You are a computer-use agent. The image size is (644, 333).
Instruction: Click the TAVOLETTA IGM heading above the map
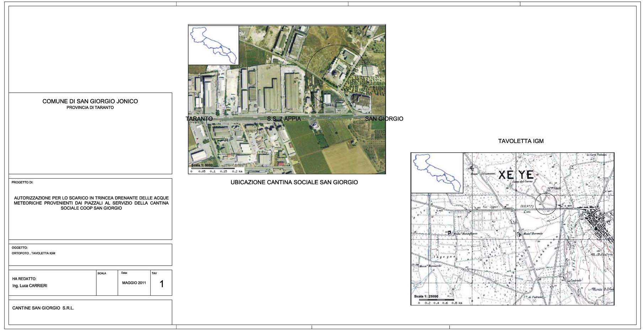(x=521, y=141)
